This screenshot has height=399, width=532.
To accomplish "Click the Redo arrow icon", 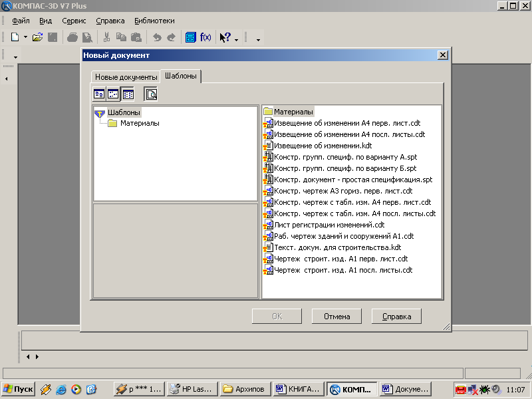I will [172, 37].
